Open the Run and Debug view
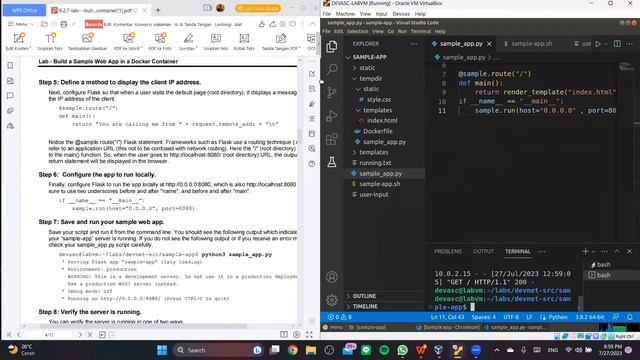640x360 pixels. coord(332,116)
